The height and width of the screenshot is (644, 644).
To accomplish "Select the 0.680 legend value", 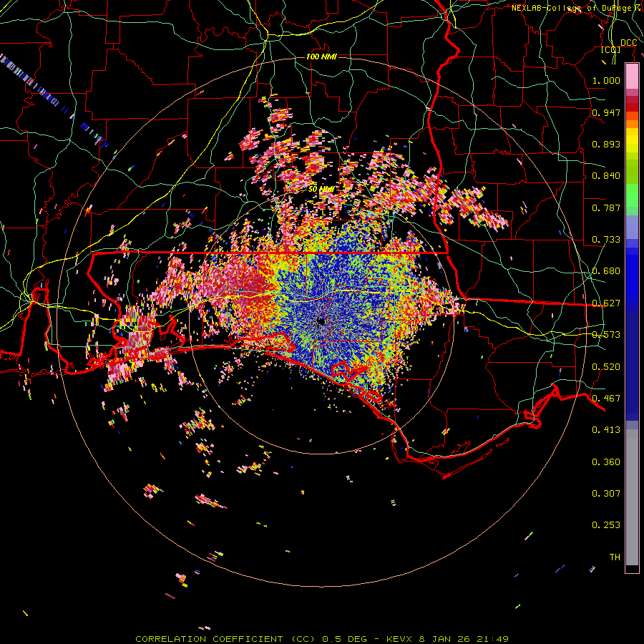I will click(x=606, y=271).
